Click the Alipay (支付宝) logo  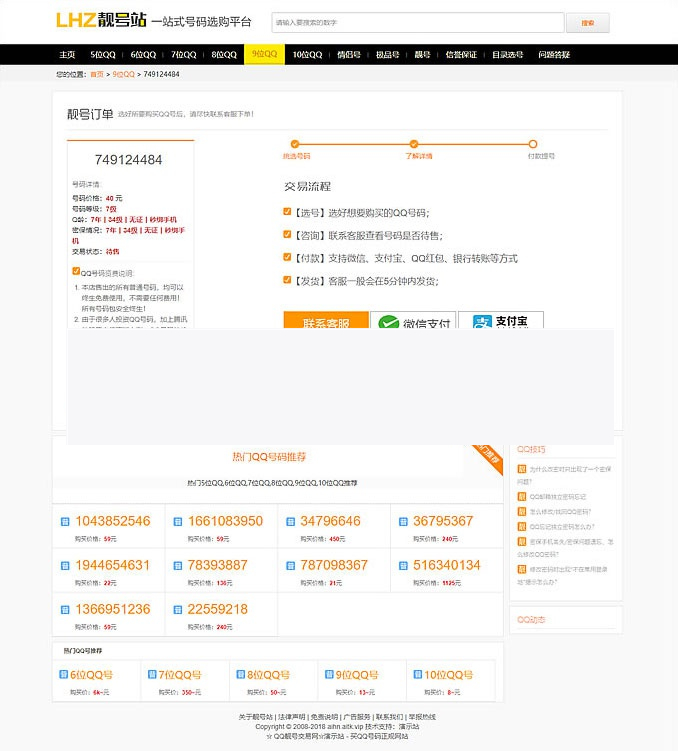[x=500, y=323]
